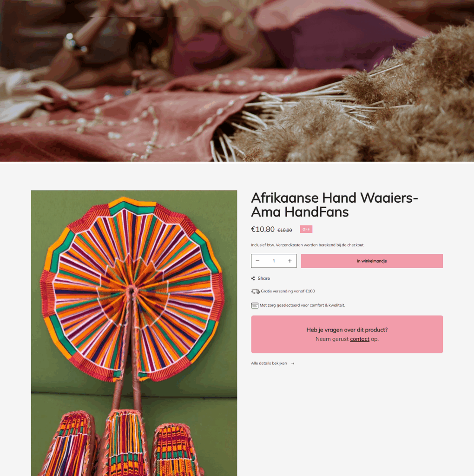Click the quality checklist icon
This screenshot has width=474, height=476.
(x=255, y=305)
